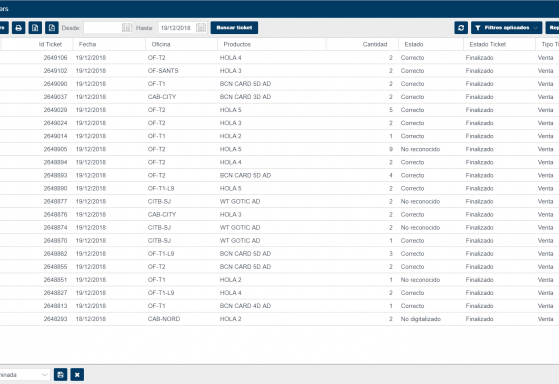Select ticket id 2649024
559x384 pixels.
[55, 123]
